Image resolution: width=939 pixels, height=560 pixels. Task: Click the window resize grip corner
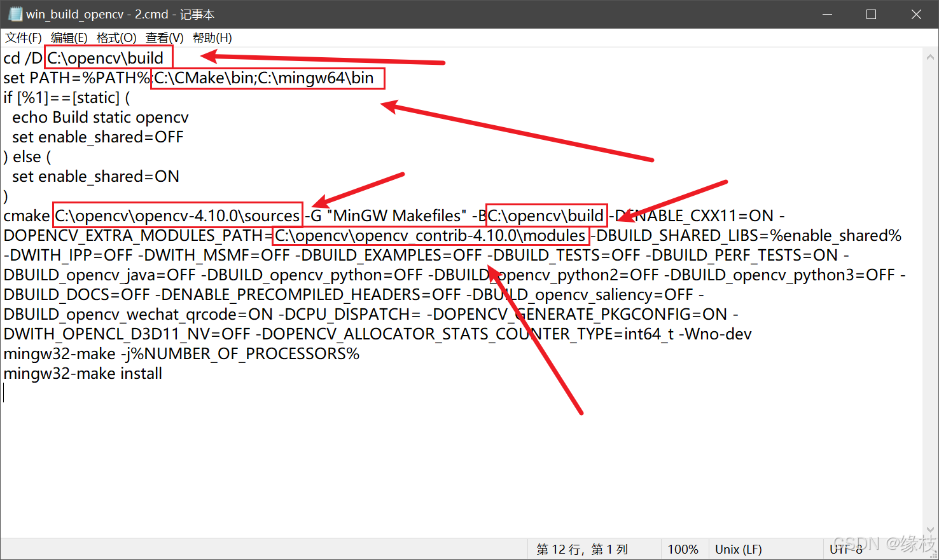coord(933,556)
